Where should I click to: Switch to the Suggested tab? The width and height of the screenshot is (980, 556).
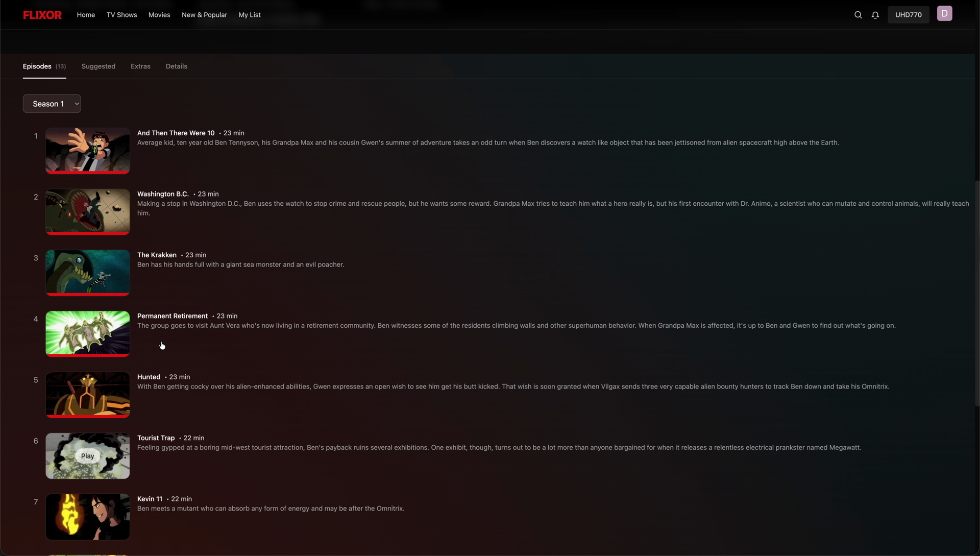coord(99,66)
